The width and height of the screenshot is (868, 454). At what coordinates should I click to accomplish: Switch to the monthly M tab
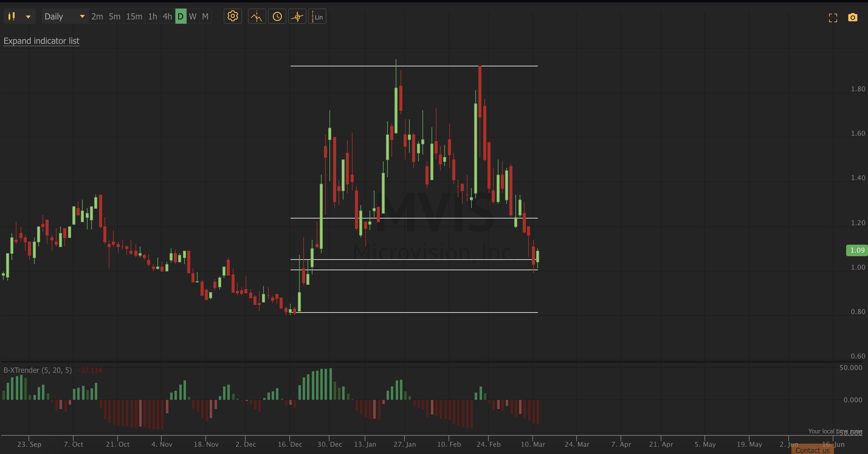(x=205, y=16)
